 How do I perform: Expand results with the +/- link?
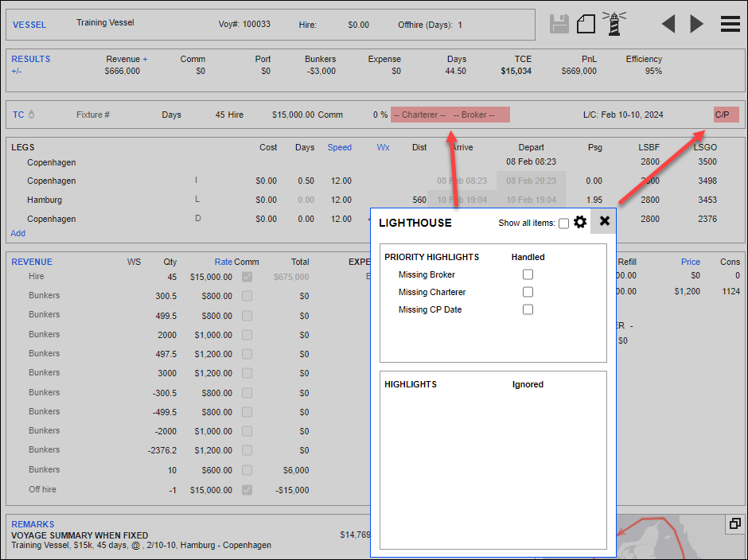click(x=17, y=71)
